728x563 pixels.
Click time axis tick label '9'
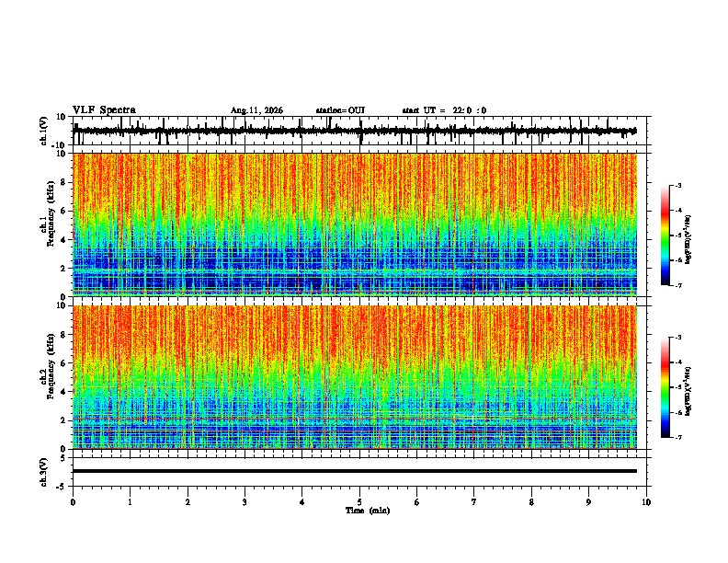point(588,502)
